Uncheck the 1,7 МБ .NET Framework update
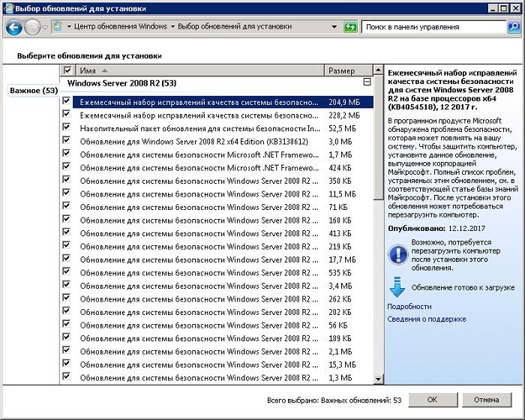 click(66, 153)
